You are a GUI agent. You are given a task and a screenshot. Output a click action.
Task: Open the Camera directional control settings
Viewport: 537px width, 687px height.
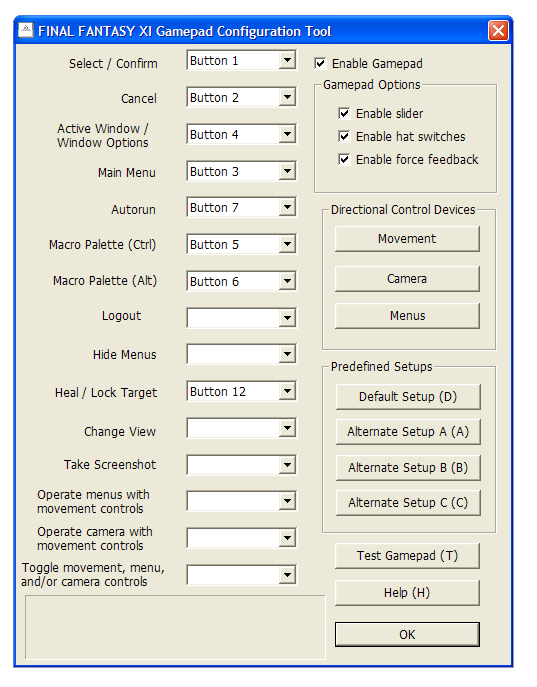407,279
